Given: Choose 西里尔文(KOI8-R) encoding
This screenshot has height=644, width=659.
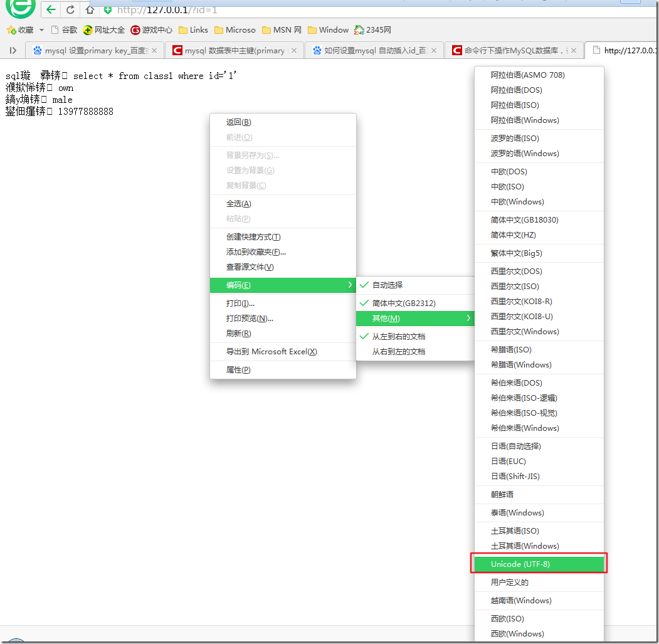Looking at the screenshot, I should pyautogui.click(x=539, y=302).
